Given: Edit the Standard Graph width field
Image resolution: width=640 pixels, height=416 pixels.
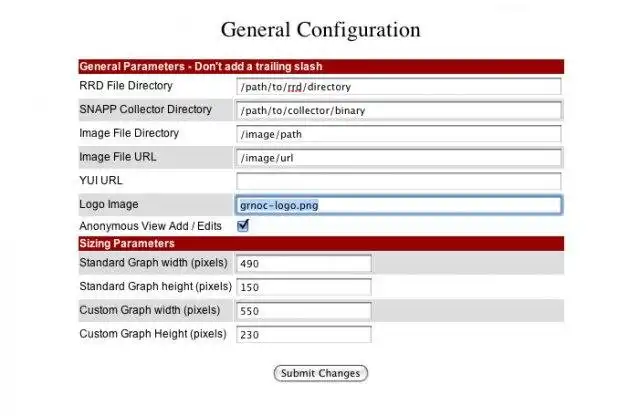Looking at the screenshot, I should [304, 263].
